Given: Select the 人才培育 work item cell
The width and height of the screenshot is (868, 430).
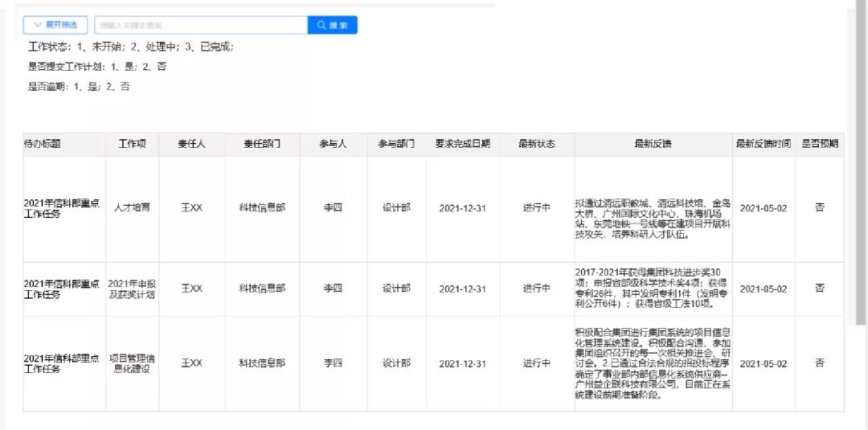Looking at the screenshot, I should (x=132, y=208).
